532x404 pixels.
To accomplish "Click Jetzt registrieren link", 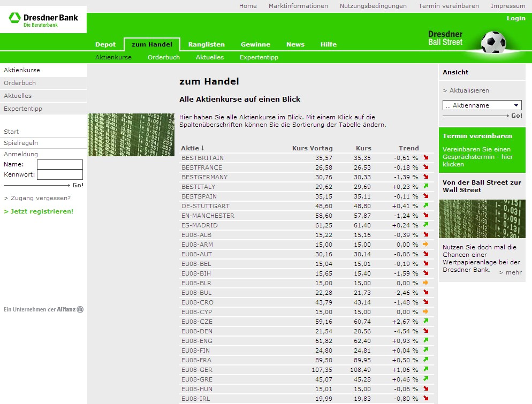I will point(39,211).
